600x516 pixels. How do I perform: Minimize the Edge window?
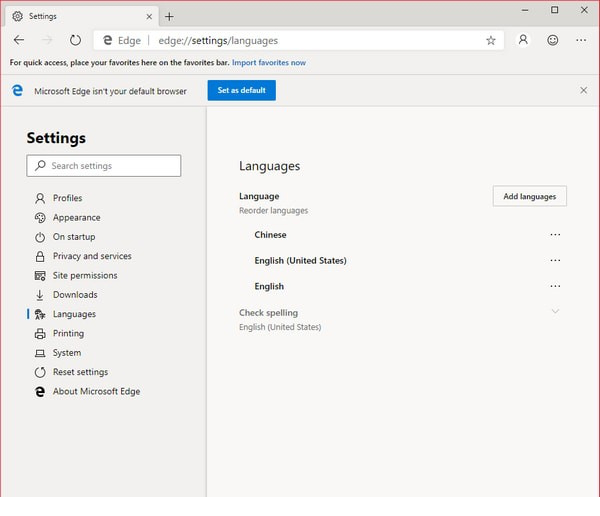(x=525, y=10)
